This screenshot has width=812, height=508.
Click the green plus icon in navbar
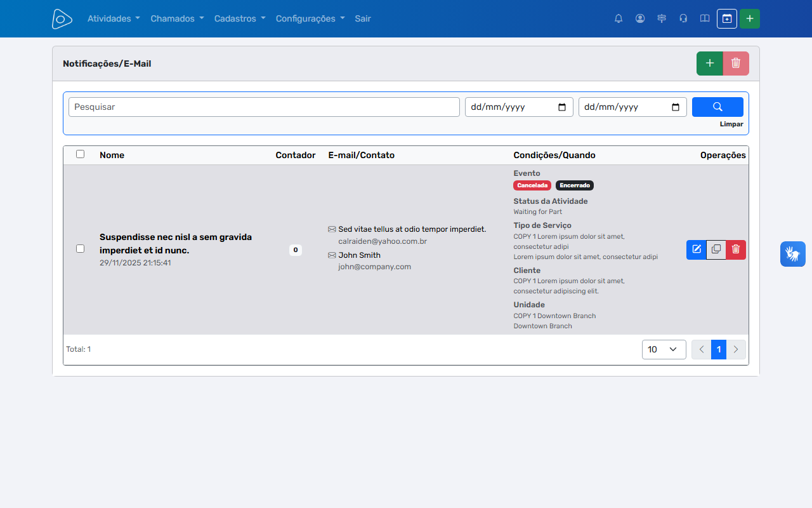750,19
